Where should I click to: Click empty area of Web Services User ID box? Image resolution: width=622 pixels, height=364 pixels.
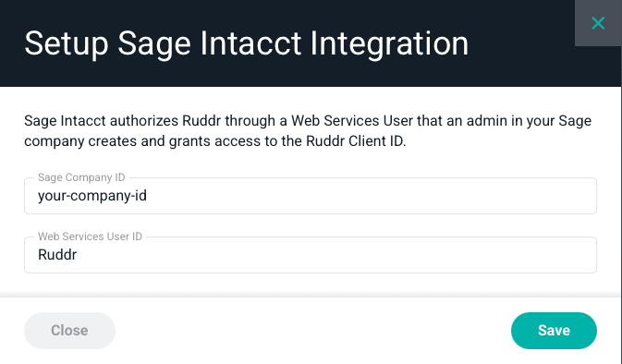coord(337,255)
